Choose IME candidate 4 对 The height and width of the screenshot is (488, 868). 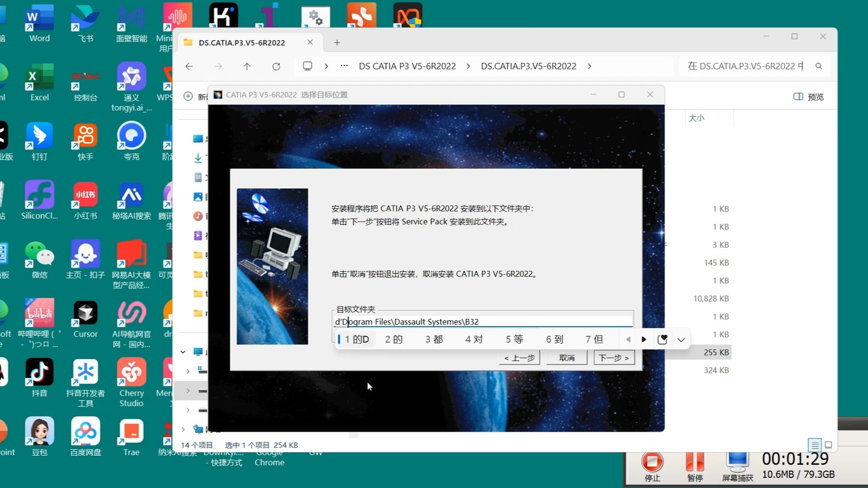(474, 339)
